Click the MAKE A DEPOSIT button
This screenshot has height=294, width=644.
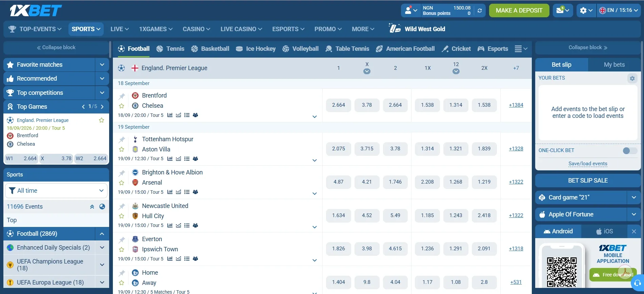point(519,10)
